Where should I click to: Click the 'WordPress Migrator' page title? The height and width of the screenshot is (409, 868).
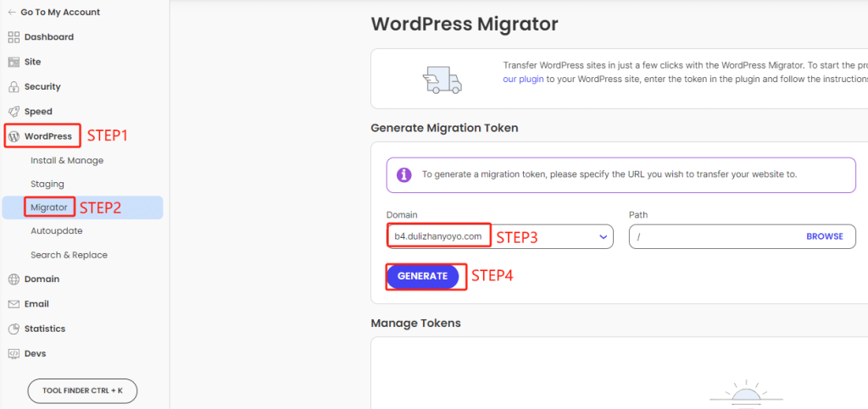point(465,24)
